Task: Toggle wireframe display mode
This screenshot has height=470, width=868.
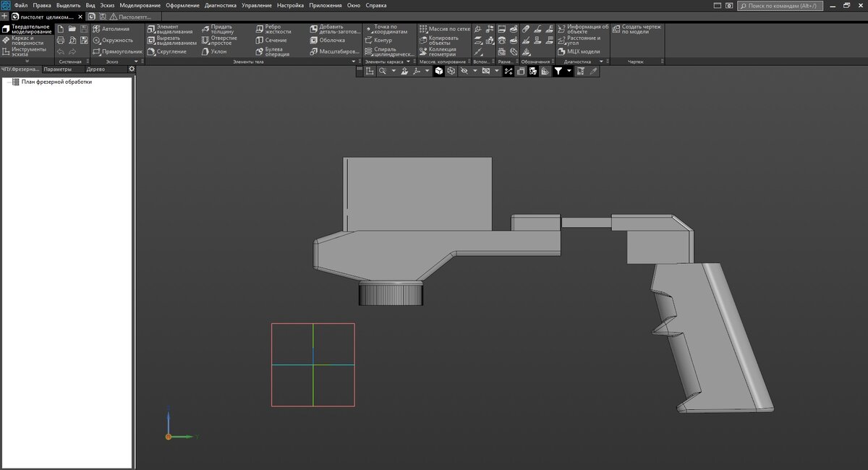Action: pyautogui.click(x=451, y=72)
